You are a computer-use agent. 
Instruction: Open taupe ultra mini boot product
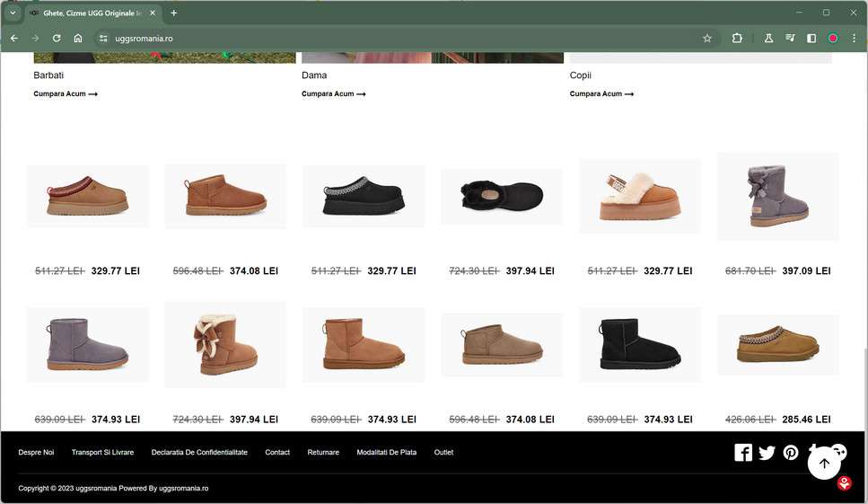click(x=502, y=344)
